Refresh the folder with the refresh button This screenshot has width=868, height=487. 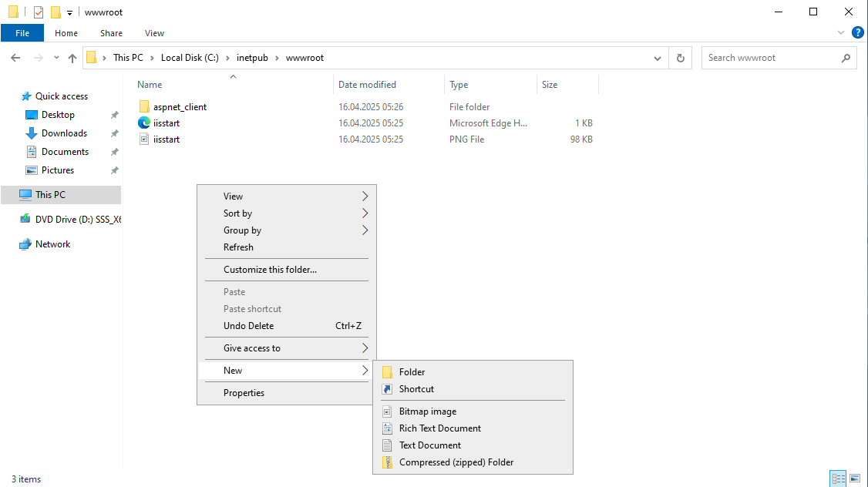tap(681, 58)
